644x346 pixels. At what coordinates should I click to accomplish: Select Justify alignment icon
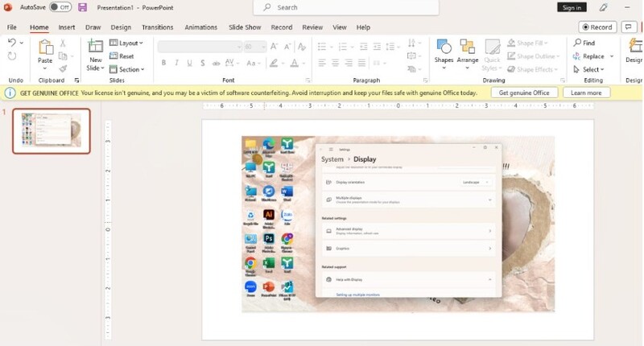361,63
